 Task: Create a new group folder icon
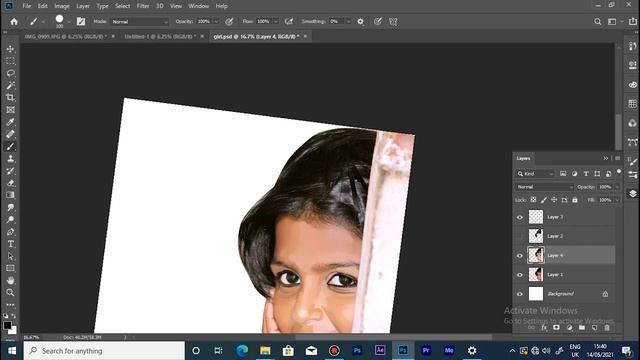pos(582,327)
